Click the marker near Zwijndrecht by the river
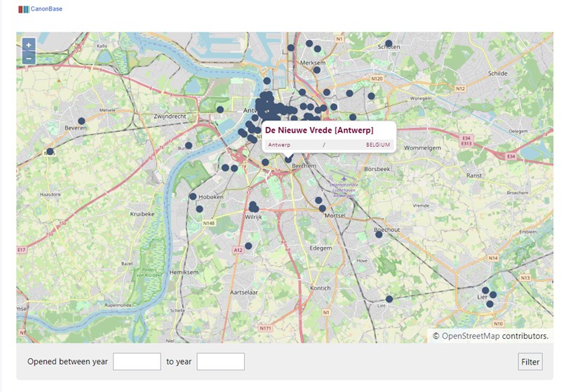Screen dimensions: 566x392 [x=220, y=109]
